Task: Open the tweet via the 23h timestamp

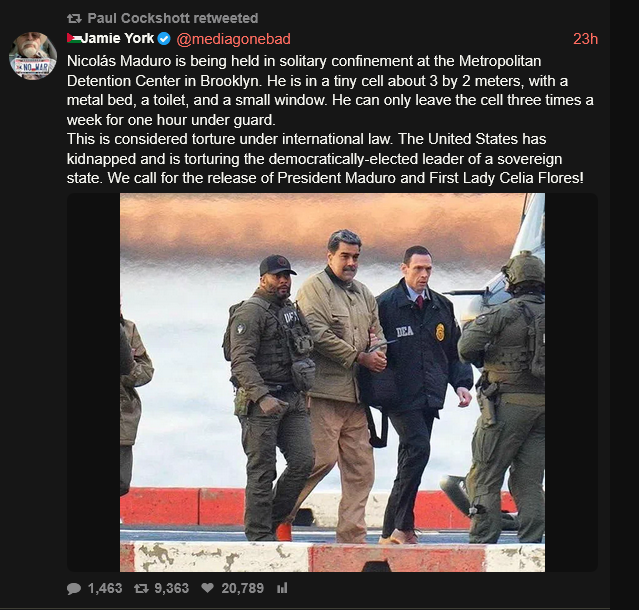Action: (x=585, y=39)
